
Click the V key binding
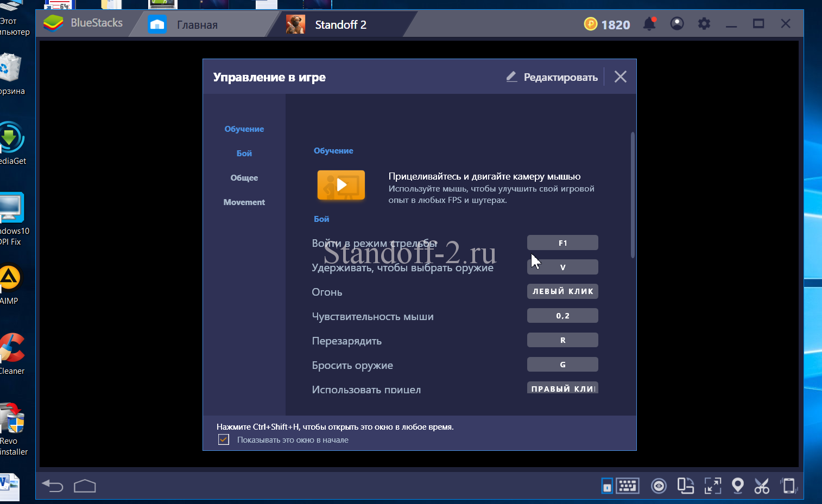click(x=562, y=267)
